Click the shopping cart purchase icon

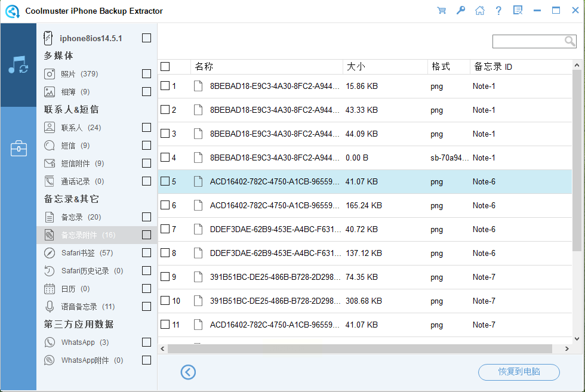[441, 11]
